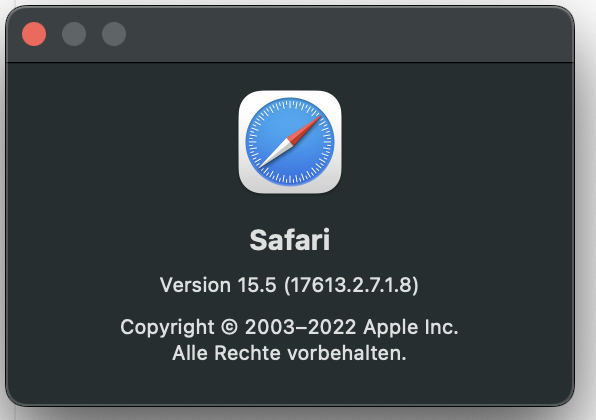The width and height of the screenshot is (596, 420).
Task: Select the Safari title text
Action: (290, 240)
